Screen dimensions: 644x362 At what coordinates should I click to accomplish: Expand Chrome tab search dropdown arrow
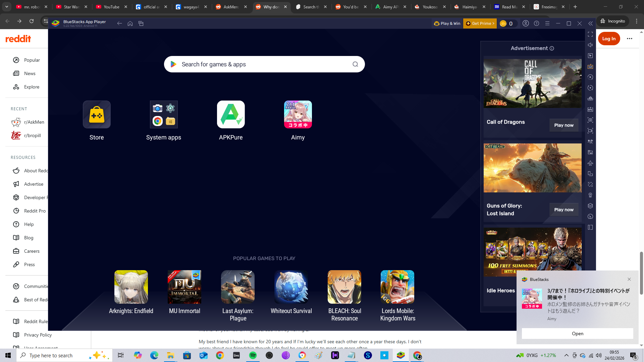(x=7, y=7)
